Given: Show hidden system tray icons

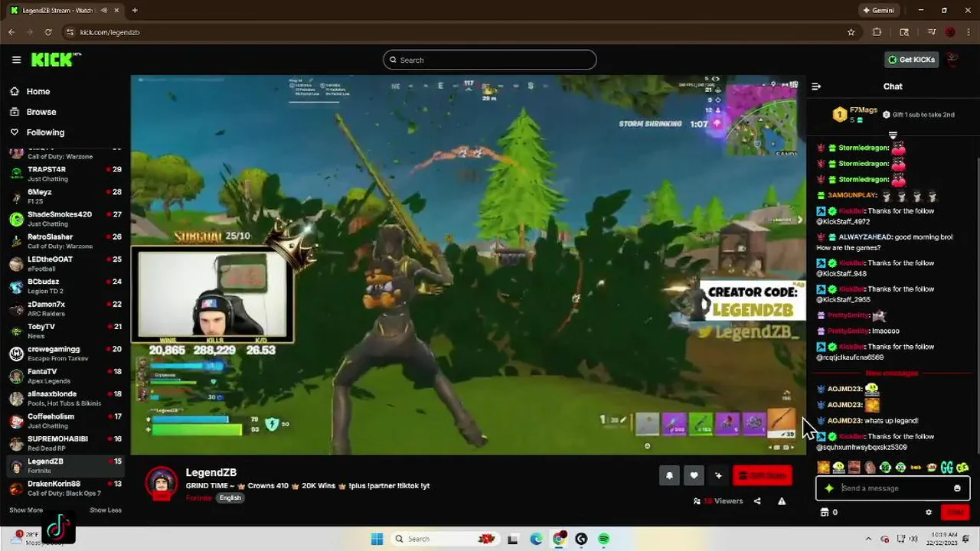Looking at the screenshot, I should pos(868,539).
